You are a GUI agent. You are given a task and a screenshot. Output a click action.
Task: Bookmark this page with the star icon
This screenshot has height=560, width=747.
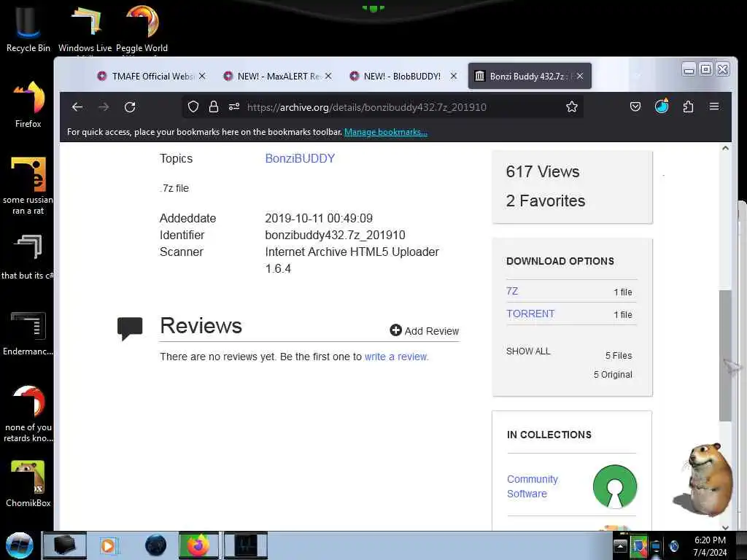[x=572, y=106]
